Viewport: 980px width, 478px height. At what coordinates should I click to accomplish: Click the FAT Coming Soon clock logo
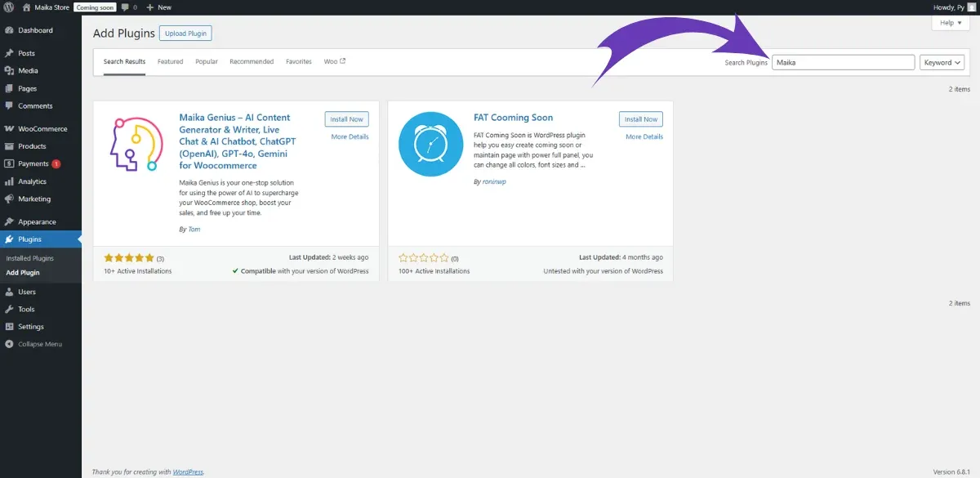pos(430,144)
